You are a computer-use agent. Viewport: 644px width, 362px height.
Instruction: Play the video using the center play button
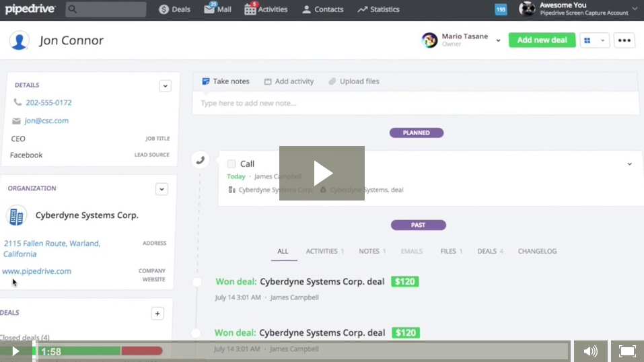pos(322,174)
